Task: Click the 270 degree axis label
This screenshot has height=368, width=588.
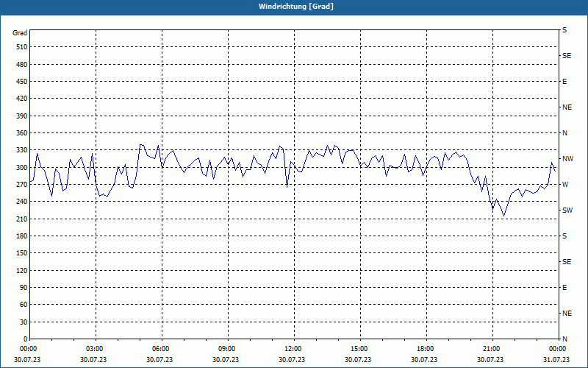Action: [x=21, y=185]
